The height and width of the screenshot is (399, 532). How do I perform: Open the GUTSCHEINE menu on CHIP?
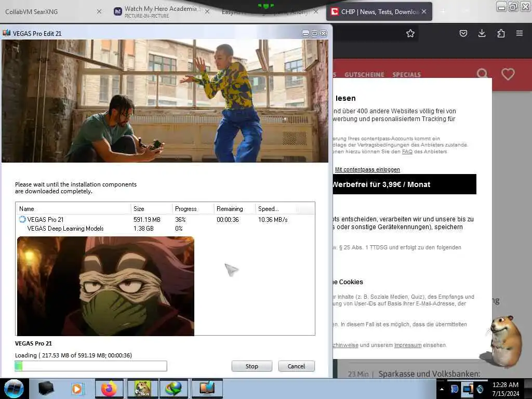364,75
